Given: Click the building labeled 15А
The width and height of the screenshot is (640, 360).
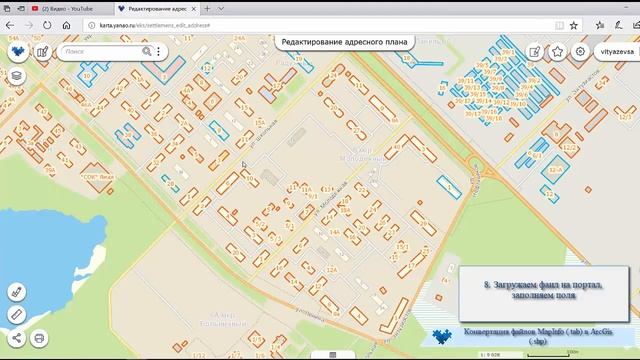Looking at the screenshot, I should pos(260,122).
